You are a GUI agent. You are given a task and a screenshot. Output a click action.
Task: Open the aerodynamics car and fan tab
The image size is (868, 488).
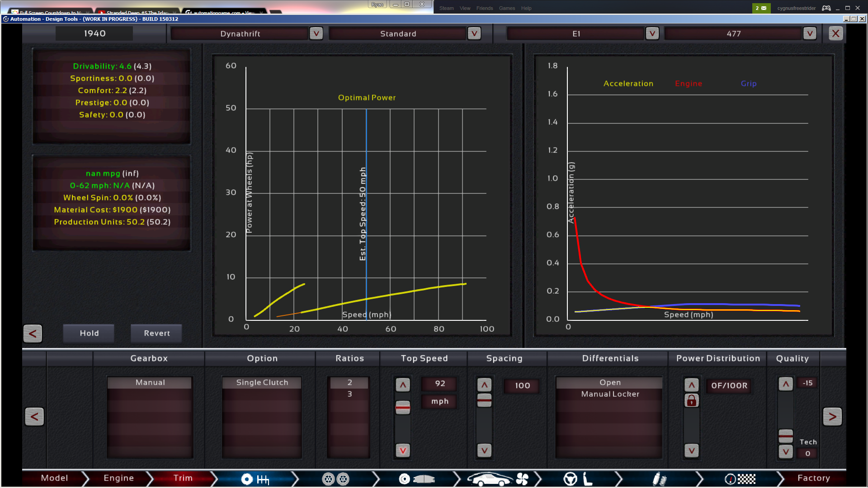(497, 479)
